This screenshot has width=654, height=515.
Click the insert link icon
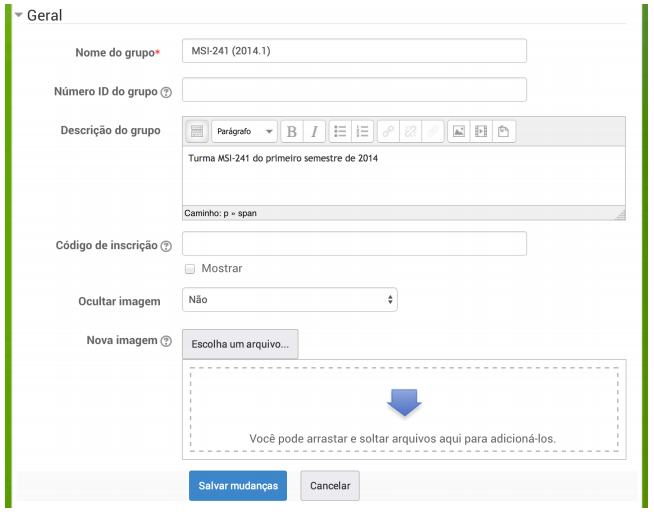(x=387, y=132)
